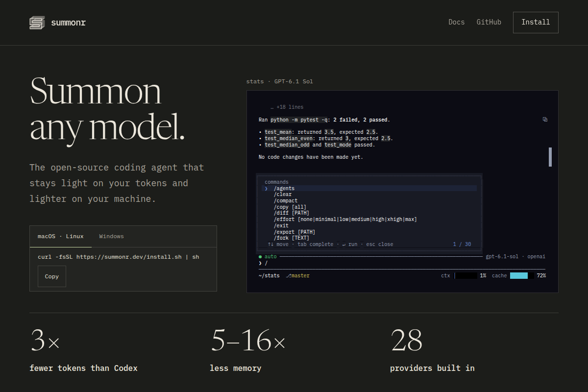Screen dimensions: 588x392
Task: Click the master branch indicator
Action: (298, 276)
